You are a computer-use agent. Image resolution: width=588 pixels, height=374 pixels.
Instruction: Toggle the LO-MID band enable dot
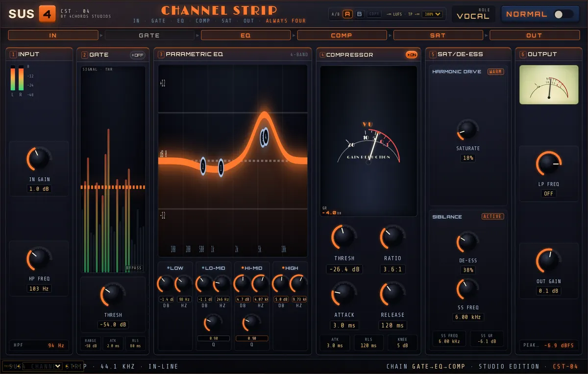[x=204, y=268]
